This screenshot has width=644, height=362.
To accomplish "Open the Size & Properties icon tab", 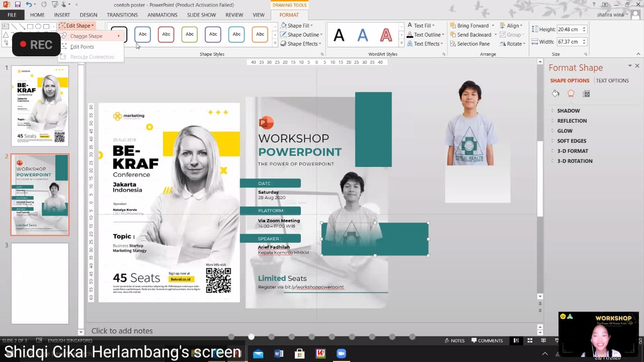I will [586, 94].
